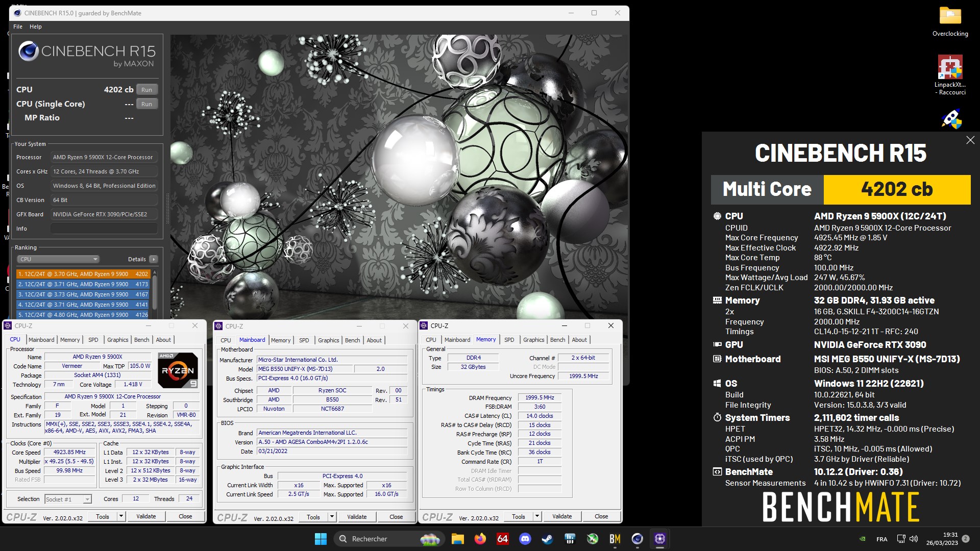Click Tools button in middle CPU-Z

point(313,517)
